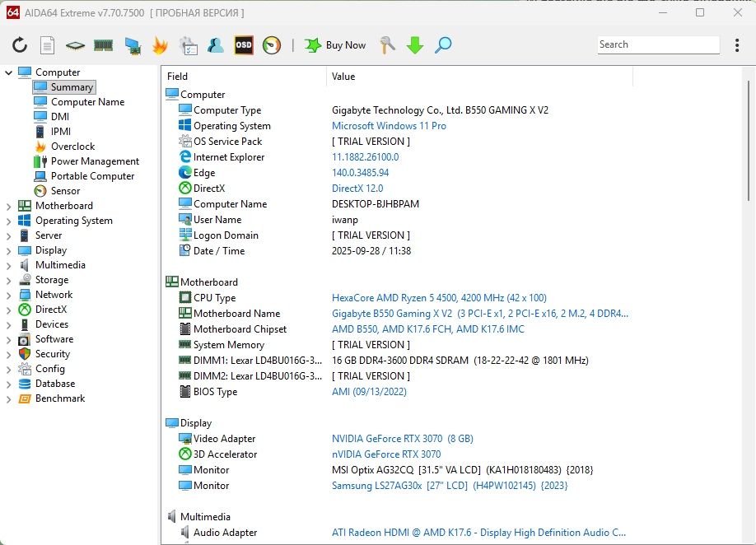Click the Search input field
756x545 pixels.
tap(657, 44)
